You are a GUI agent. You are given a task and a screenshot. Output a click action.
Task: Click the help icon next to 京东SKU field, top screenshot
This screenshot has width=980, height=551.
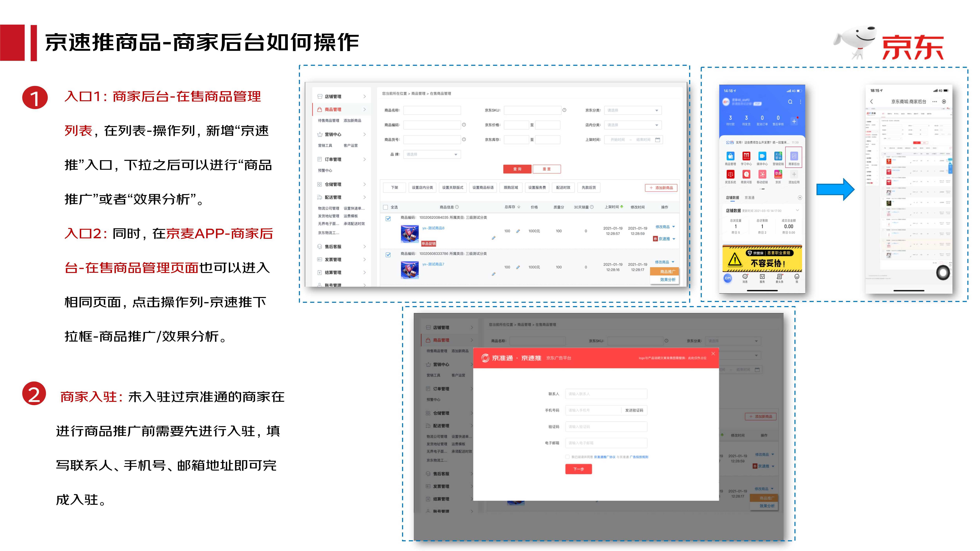[x=564, y=110]
